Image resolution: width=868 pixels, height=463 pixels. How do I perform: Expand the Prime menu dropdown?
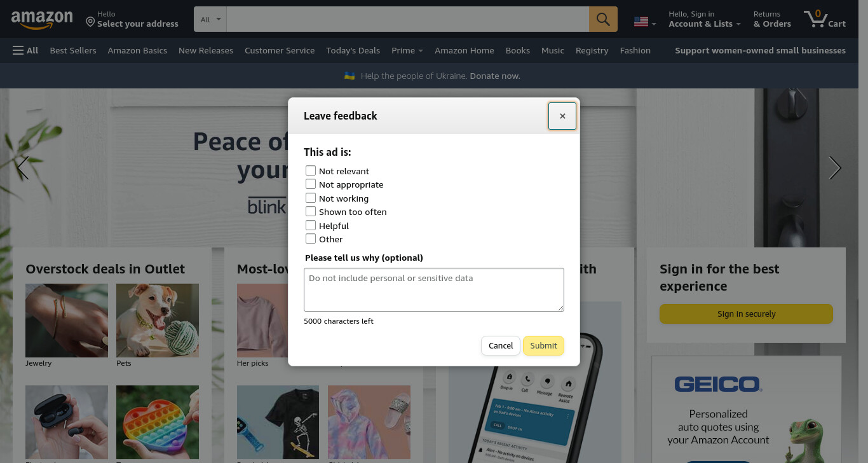click(407, 50)
